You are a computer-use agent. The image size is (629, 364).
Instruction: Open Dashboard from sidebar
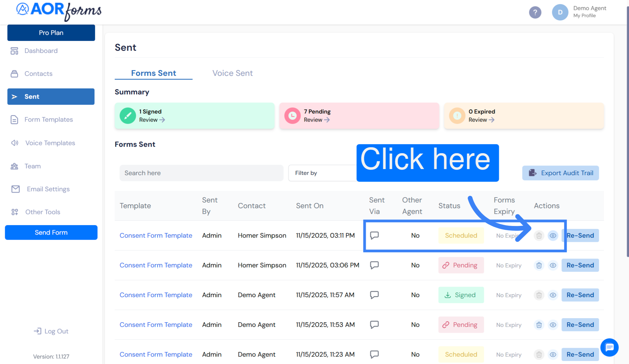41,51
